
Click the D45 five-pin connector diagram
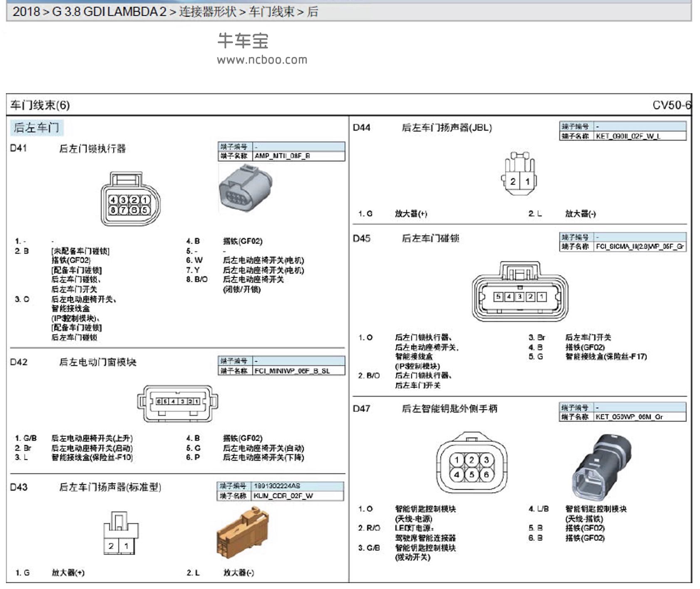click(x=520, y=292)
